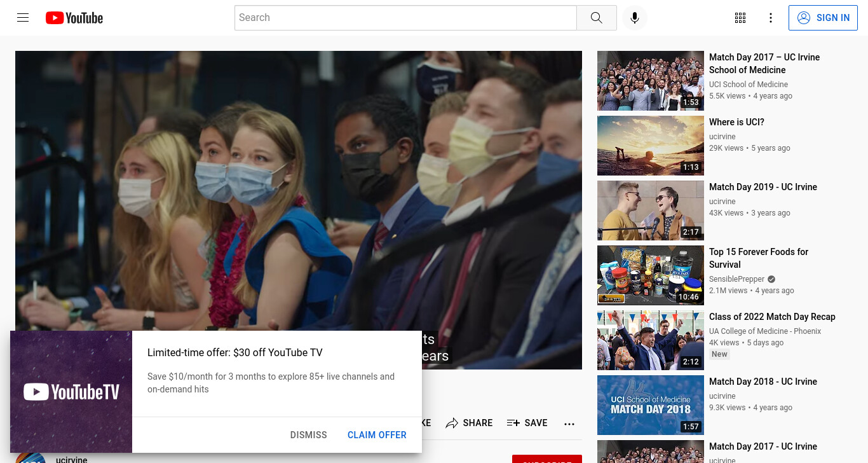
Task: Open the settings three-dot menu
Action: pyautogui.click(x=771, y=18)
